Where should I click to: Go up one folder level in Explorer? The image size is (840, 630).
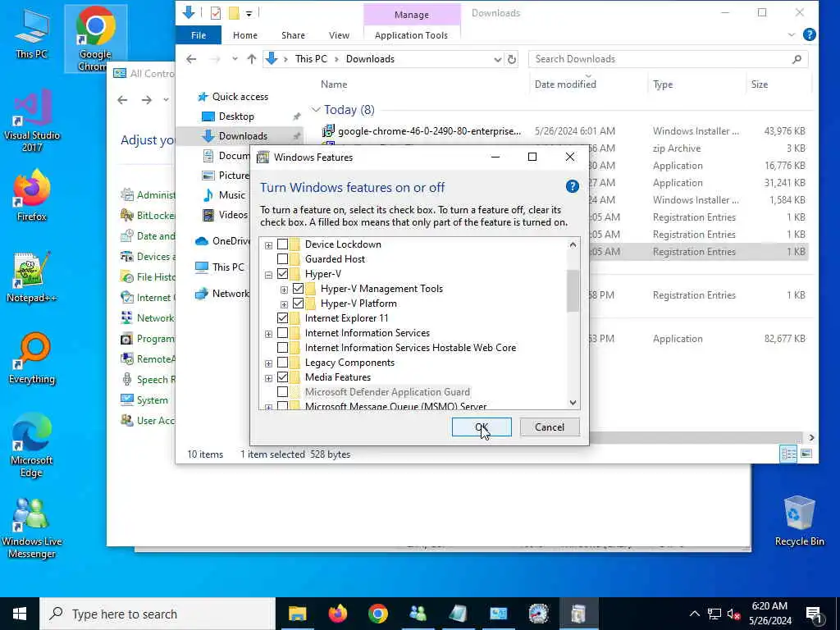[251, 59]
